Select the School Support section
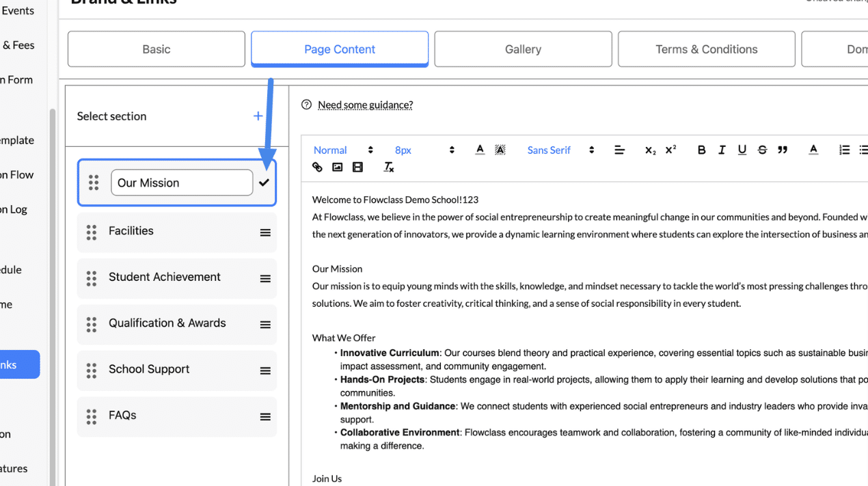 (x=177, y=370)
